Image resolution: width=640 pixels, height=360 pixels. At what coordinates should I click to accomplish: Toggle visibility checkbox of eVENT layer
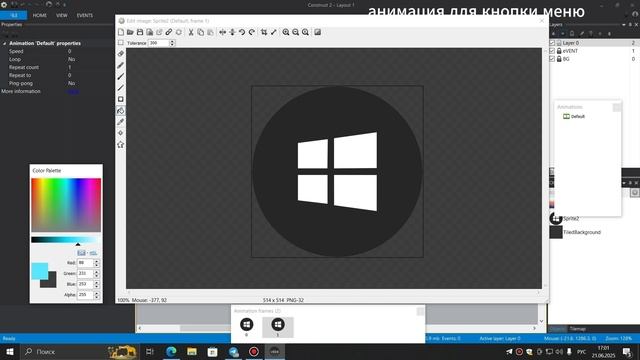pos(552,51)
